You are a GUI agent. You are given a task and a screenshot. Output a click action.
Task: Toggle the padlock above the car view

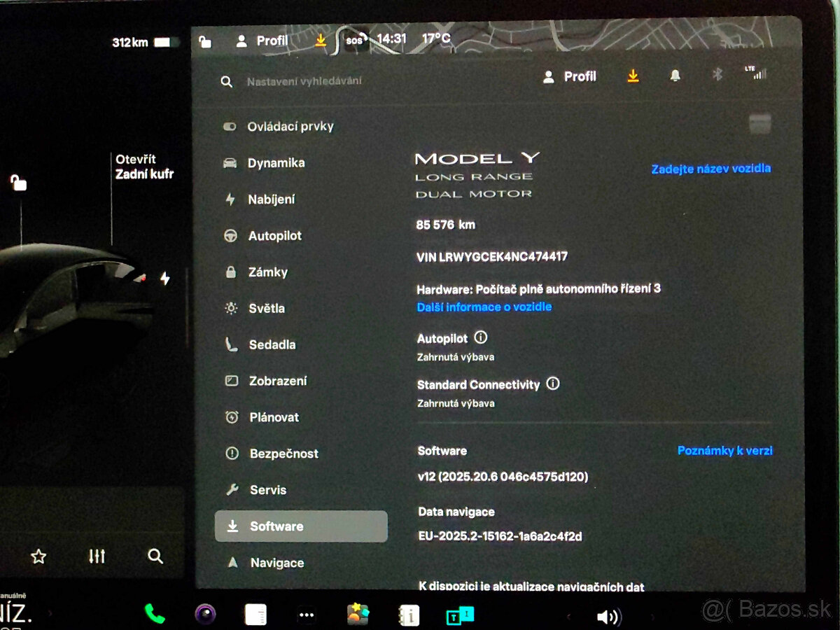tap(17, 183)
